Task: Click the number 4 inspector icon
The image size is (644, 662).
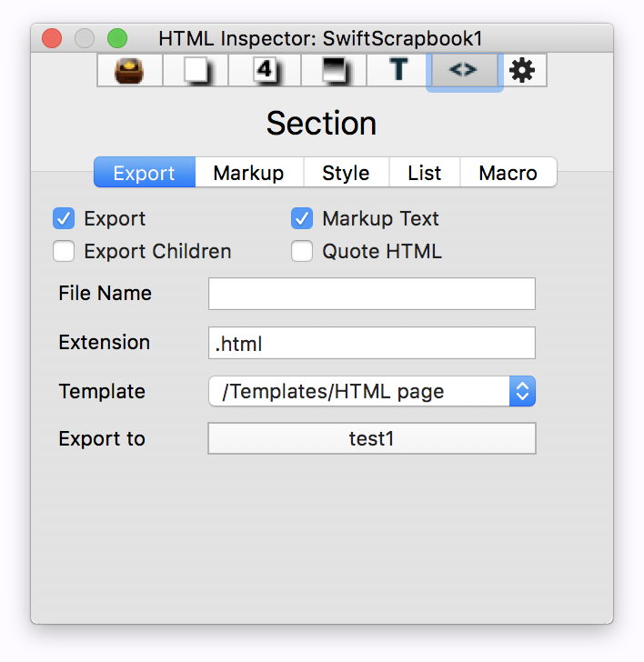Action: 265,70
